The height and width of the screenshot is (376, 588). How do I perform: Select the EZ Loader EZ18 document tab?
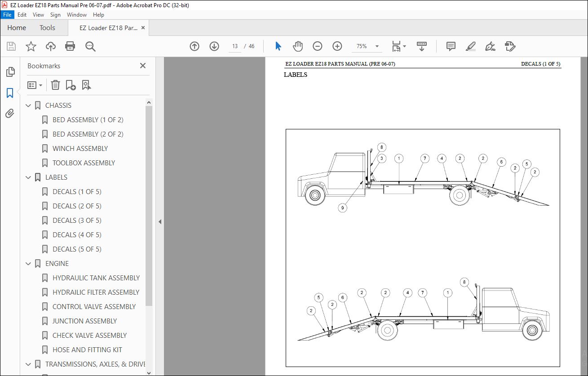point(108,28)
